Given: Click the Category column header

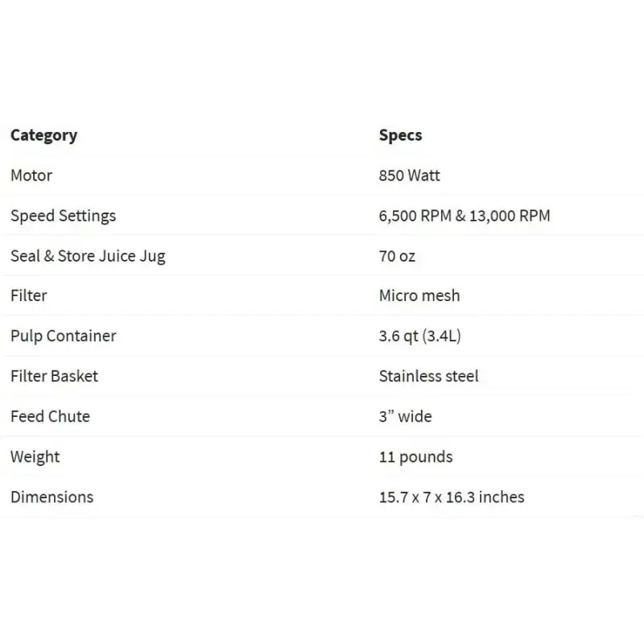Looking at the screenshot, I should point(44,135).
